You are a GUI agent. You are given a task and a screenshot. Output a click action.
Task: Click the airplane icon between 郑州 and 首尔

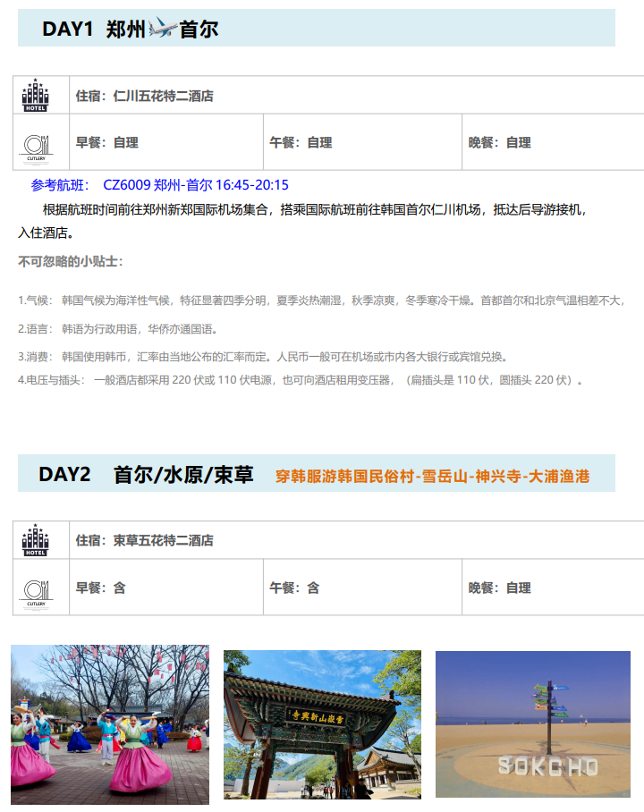(162, 29)
